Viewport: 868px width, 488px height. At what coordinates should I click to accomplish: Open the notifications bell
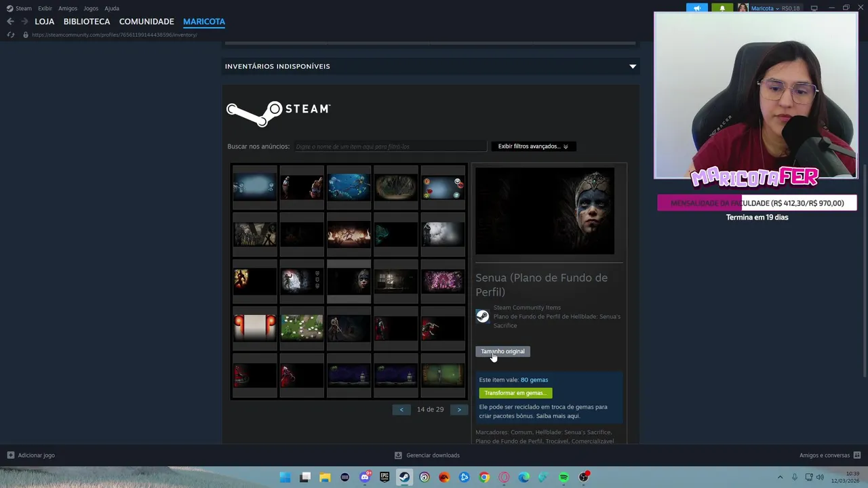pyautogui.click(x=722, y=8)
